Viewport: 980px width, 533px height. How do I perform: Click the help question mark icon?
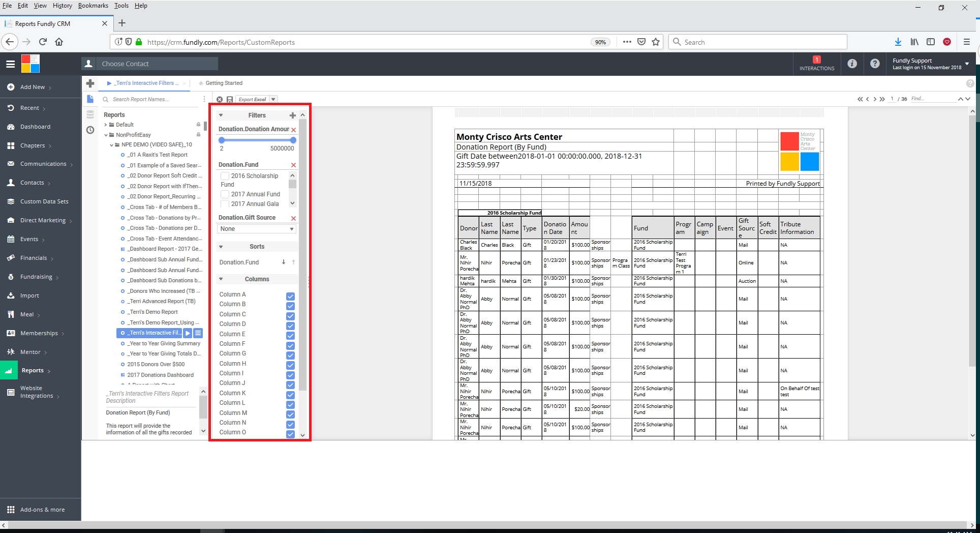875,64
